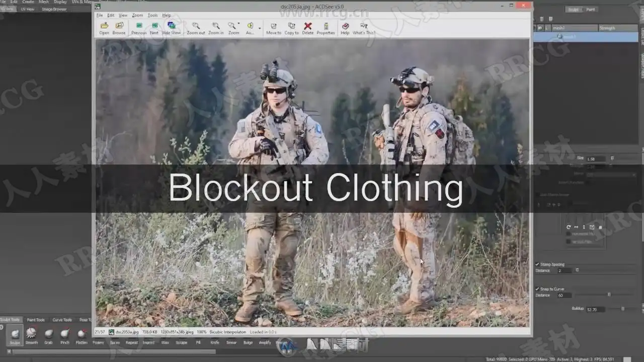Open the Edit menu in ACDSee
The width and height of the screenshot is (644, 362).
coord(111,15)
